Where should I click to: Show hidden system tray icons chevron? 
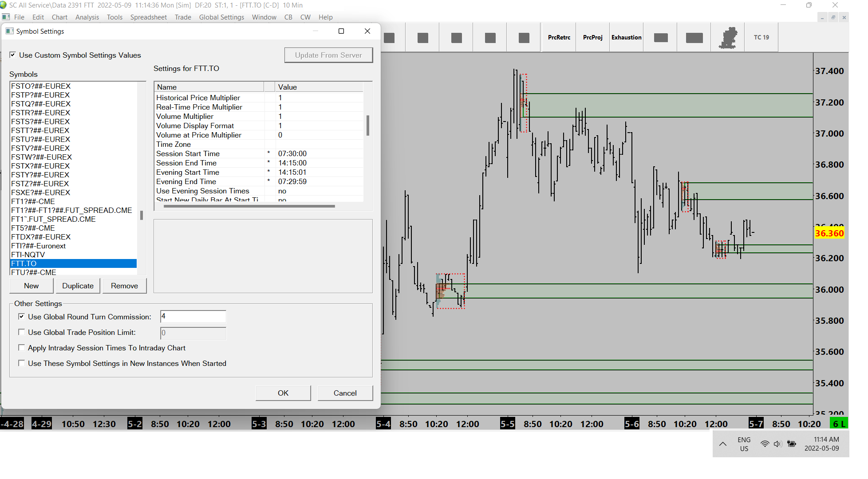click(x=723, y=444)
